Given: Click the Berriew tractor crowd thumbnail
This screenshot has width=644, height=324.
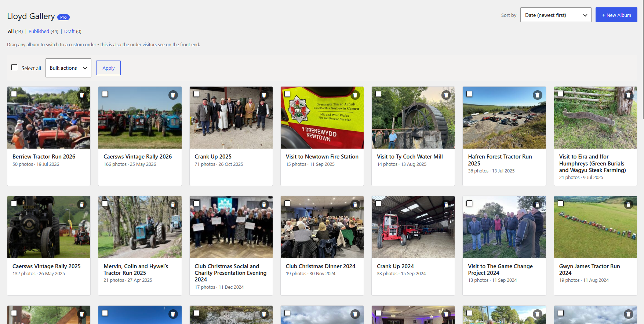Looking at the screenshot, I should coord(49,118).
